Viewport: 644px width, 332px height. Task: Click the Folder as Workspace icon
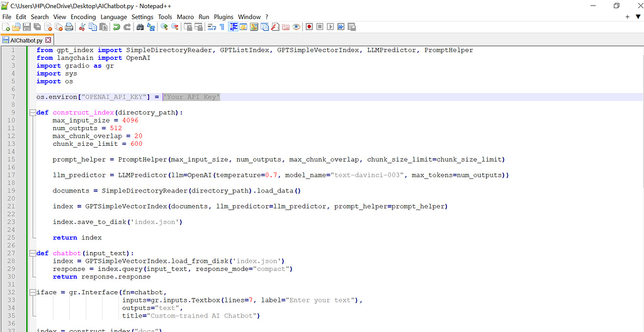285,27
